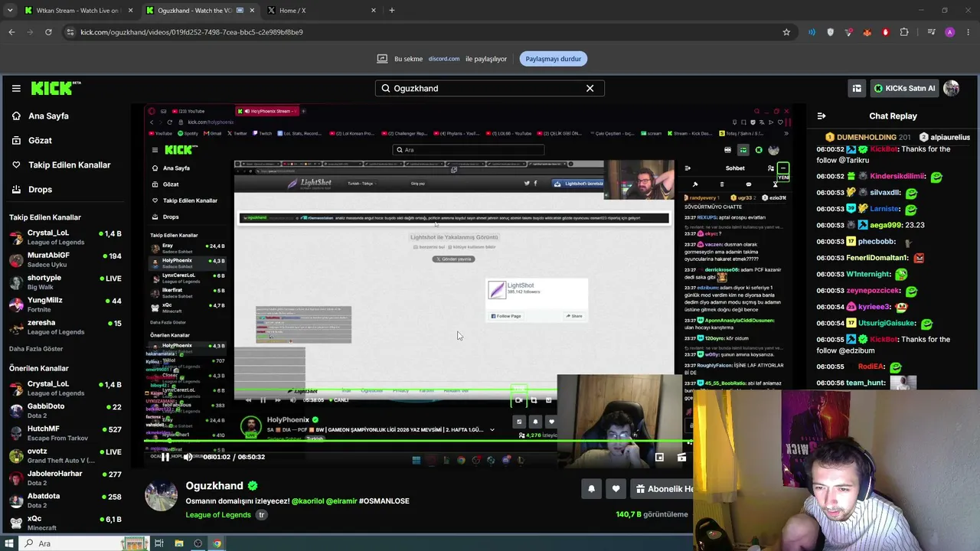980x551 pixels.
Task: Mute the VOD volume speaker icon
Action: pyautogui.click(x=188, y=457)
